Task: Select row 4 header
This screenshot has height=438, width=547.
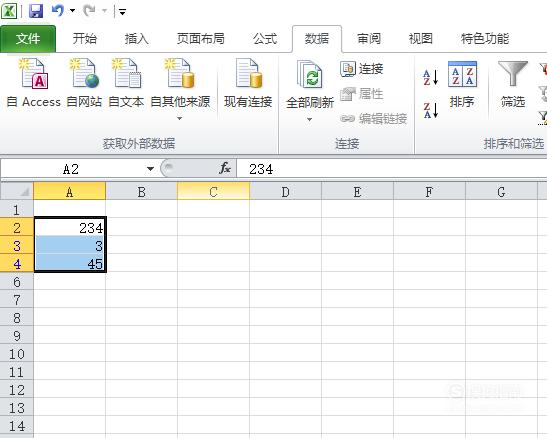Action: coord(17,264)
